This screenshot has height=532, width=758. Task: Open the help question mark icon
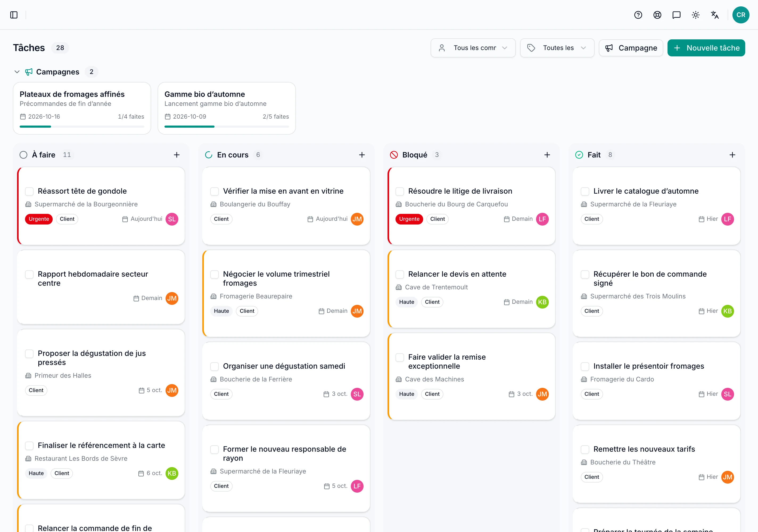[x=638, y=15]
